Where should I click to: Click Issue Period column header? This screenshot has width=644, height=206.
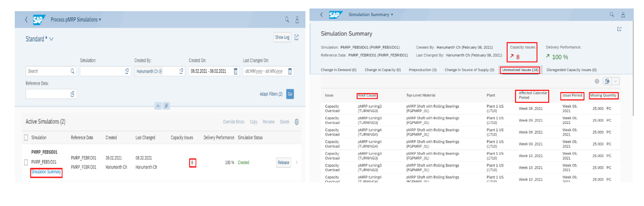coord(571,95)
